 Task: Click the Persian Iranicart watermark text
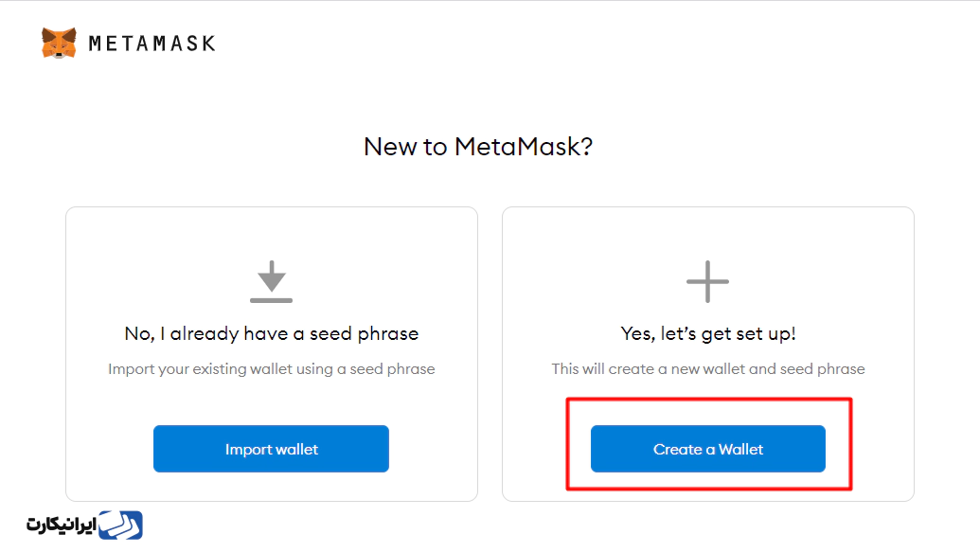[62, 525]
